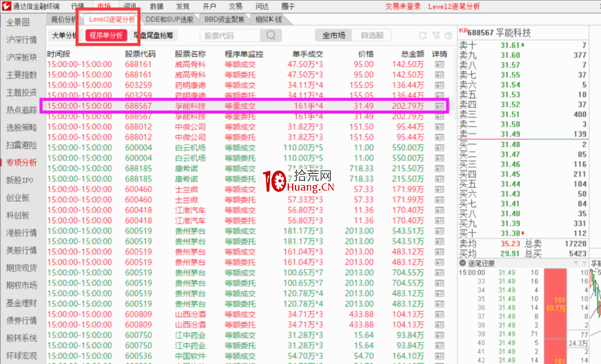The width and height of the screenshot is (601, 364).
Task: Sort by the 单手成交 column header
Action: point(307,54)
